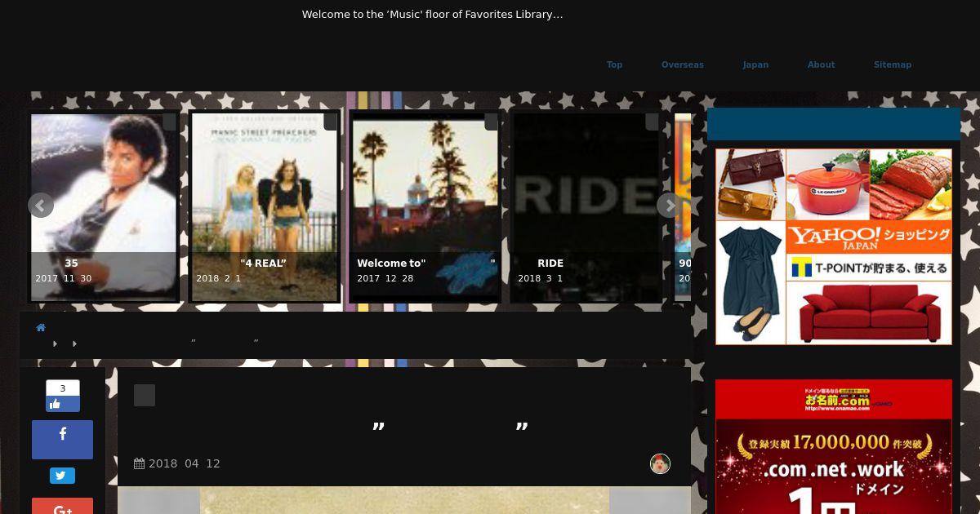The width and height of the screenshot is (980, 514).
Task: Click the home icon in breadcrumb
Action: [x=41, y=327]
